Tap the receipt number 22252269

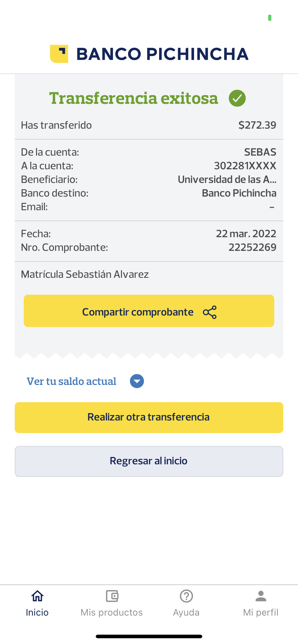[252, 247]
